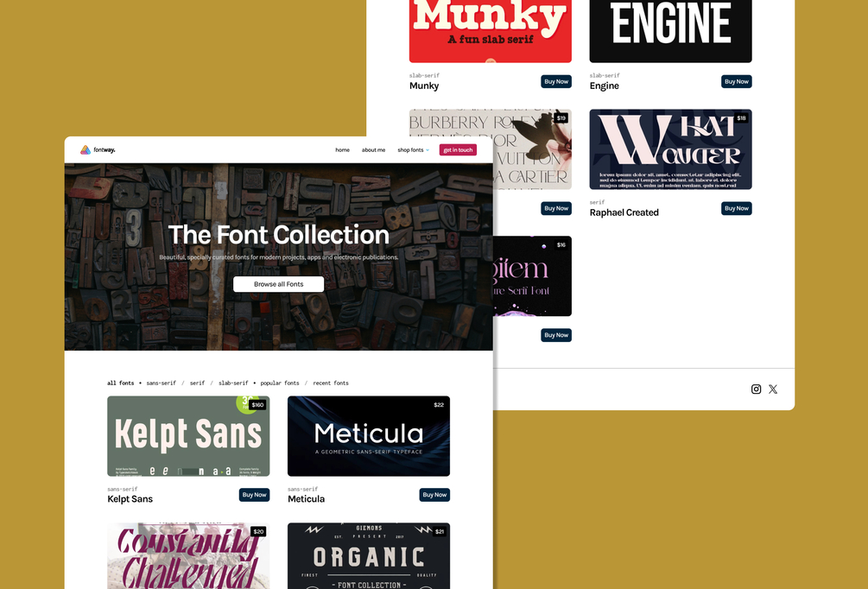This screenshot has width=868, height=589.
Task: Open the X social icon in footer
Action: click(x=773, y=389)
